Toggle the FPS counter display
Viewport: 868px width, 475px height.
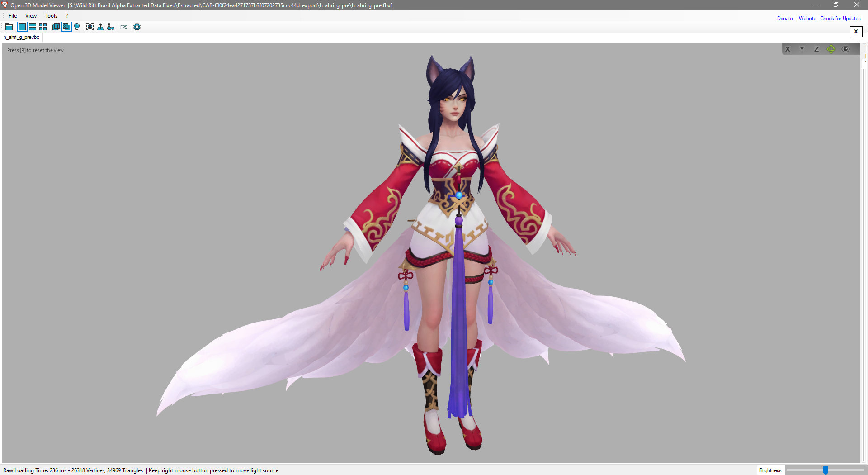pos(124,27)
